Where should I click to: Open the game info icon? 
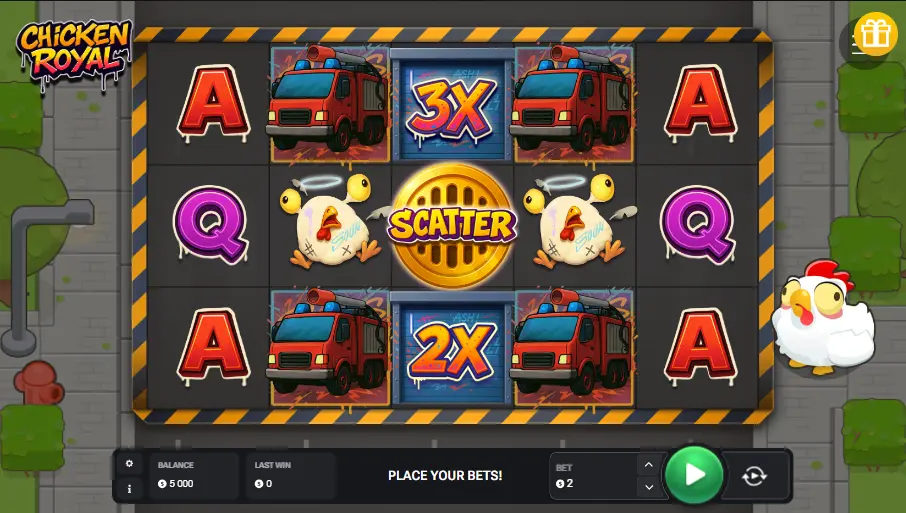tap(129, 489)
